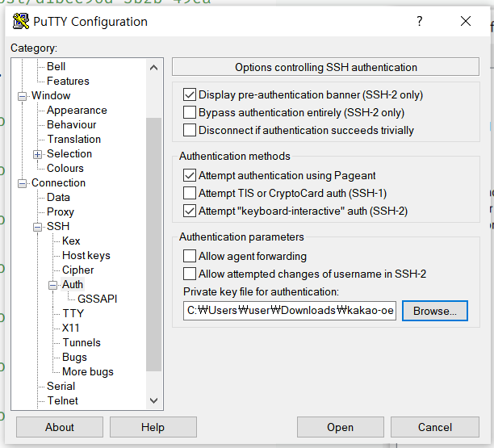Select Window category in tree
This screenshot has height=448, width=494.
point(51,95)
